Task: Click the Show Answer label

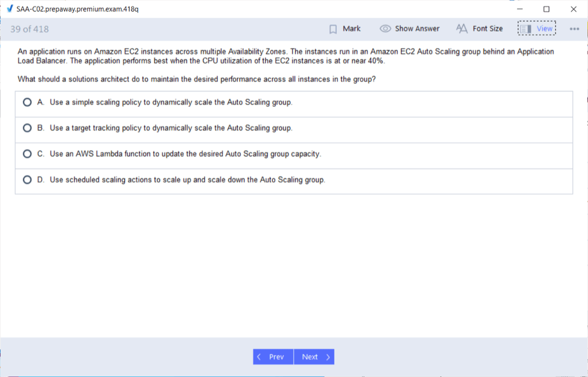Action: click(x=417, y=29)
